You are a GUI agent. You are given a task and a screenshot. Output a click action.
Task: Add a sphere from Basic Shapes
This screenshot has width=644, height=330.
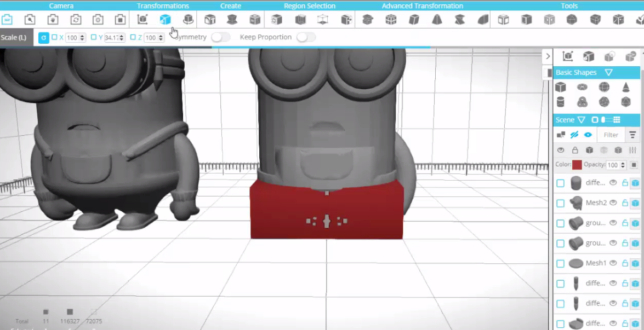pos(604,87)
